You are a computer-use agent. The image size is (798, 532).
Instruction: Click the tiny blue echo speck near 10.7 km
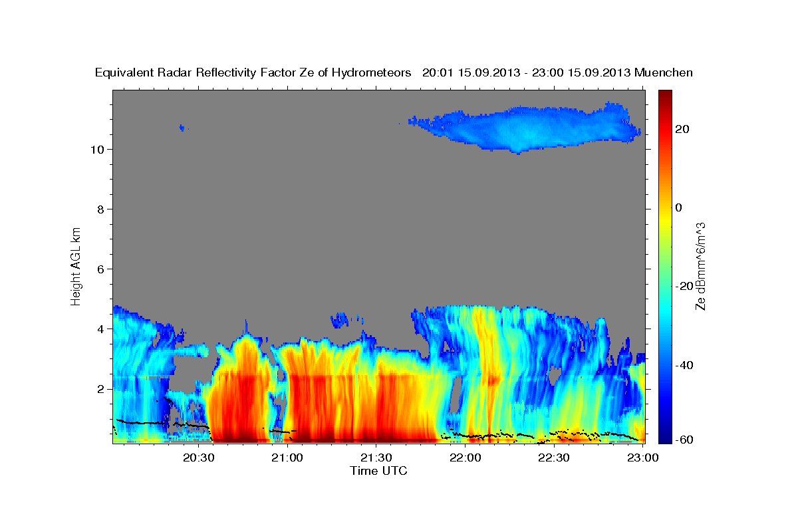click(x=182, y=127)
